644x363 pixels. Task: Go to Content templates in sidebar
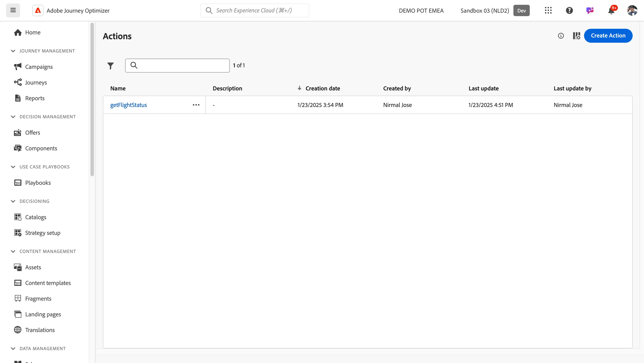pyautogui.click(x=48, y=283)
